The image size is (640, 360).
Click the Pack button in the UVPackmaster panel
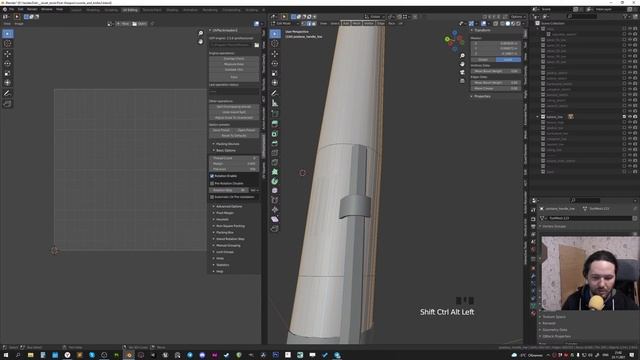pyautogui.click(x=234, y=77)
